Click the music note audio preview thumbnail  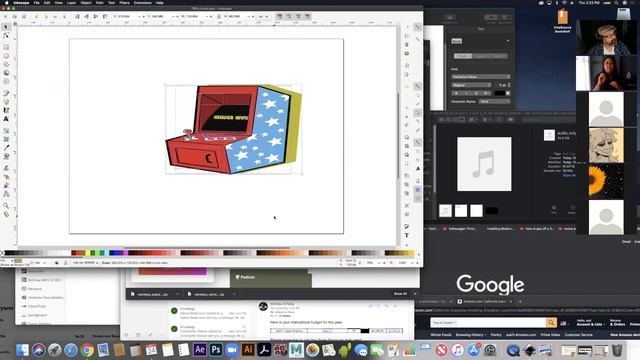(x=484, y=164)
